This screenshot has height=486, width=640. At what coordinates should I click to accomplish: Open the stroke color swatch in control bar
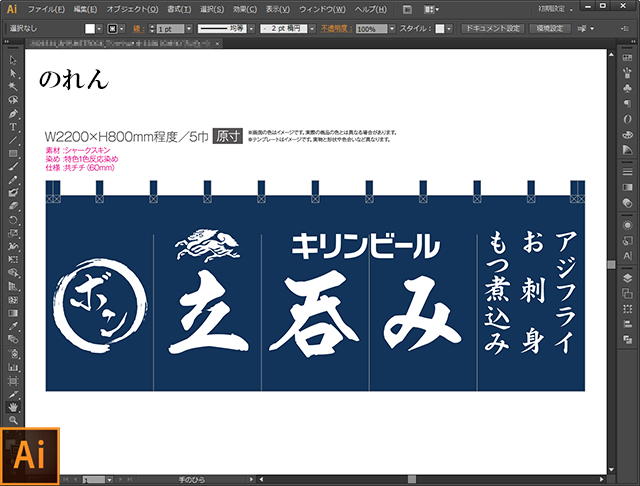(112, 29)
